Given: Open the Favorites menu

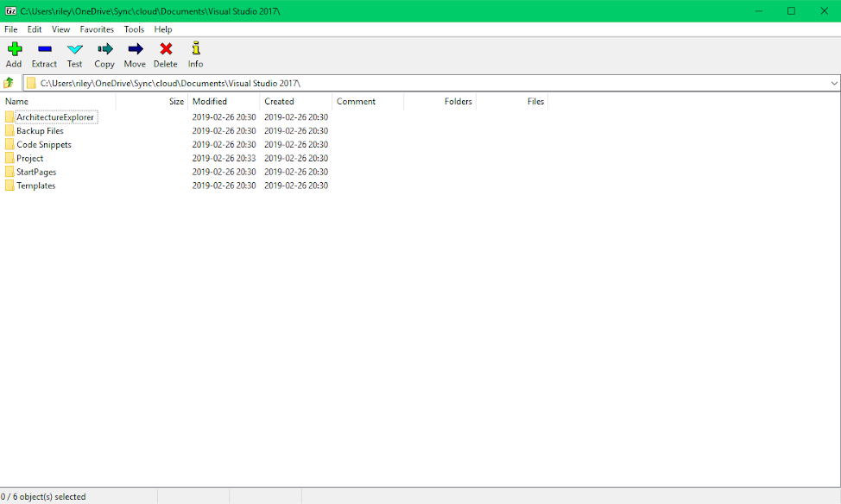Looking at the screenshot, I should [x=97, y=29].
